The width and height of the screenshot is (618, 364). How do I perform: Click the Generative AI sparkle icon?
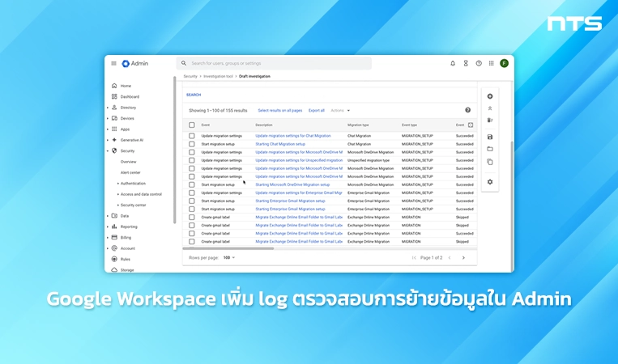[114, 140]
